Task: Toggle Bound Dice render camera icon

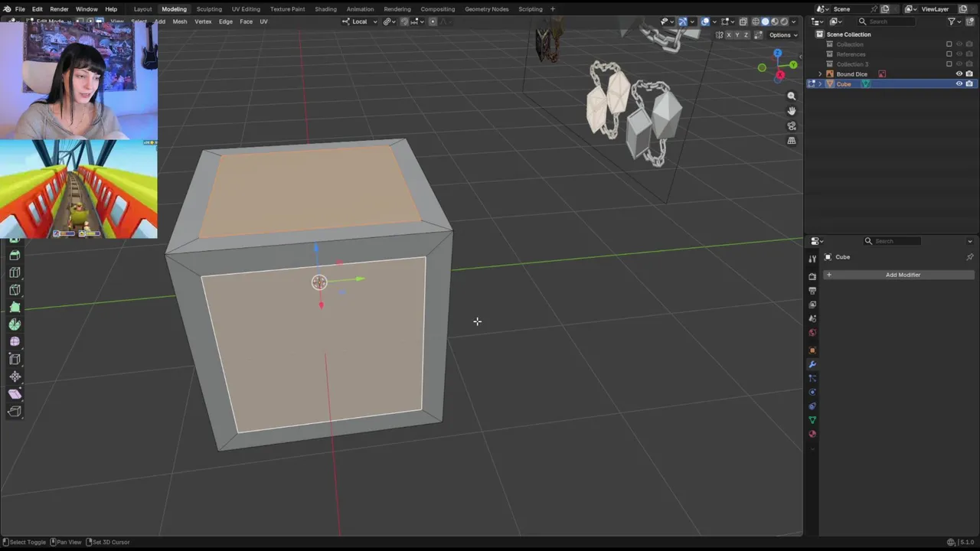Action: click(x=969, y=74)
